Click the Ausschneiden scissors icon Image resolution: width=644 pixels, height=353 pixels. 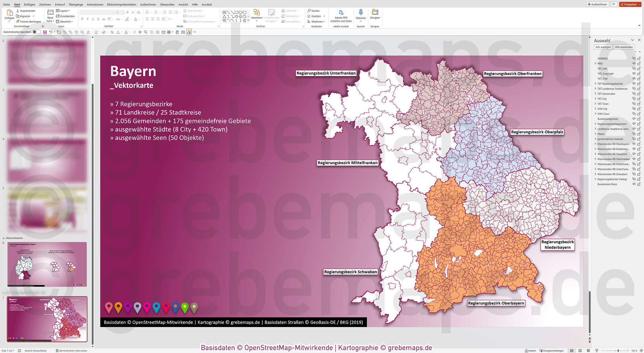[18, 11]
